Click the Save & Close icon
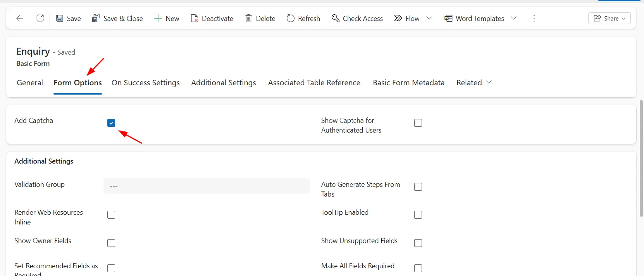 tap(96, 18)
